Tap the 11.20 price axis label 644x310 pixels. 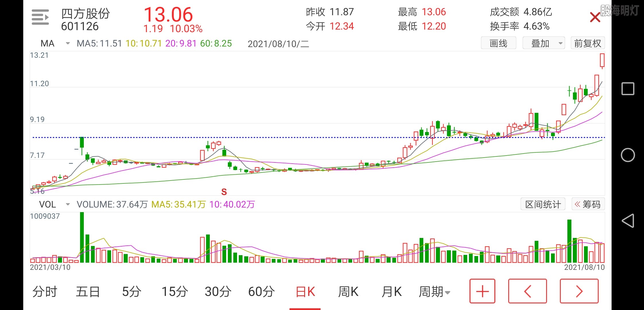coord(39,84)
